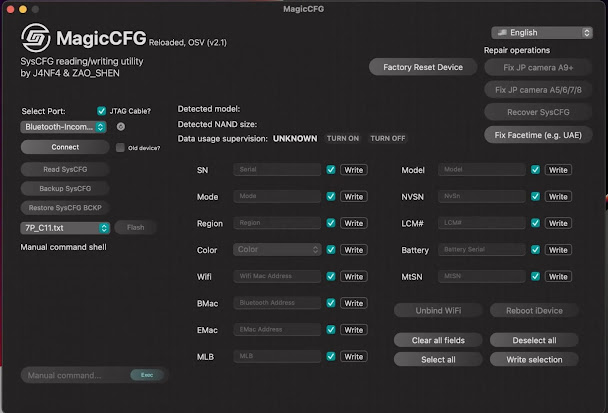Focus the MLB input field
The height and width of the screenshot is (413, 608).
coord(277,356)
